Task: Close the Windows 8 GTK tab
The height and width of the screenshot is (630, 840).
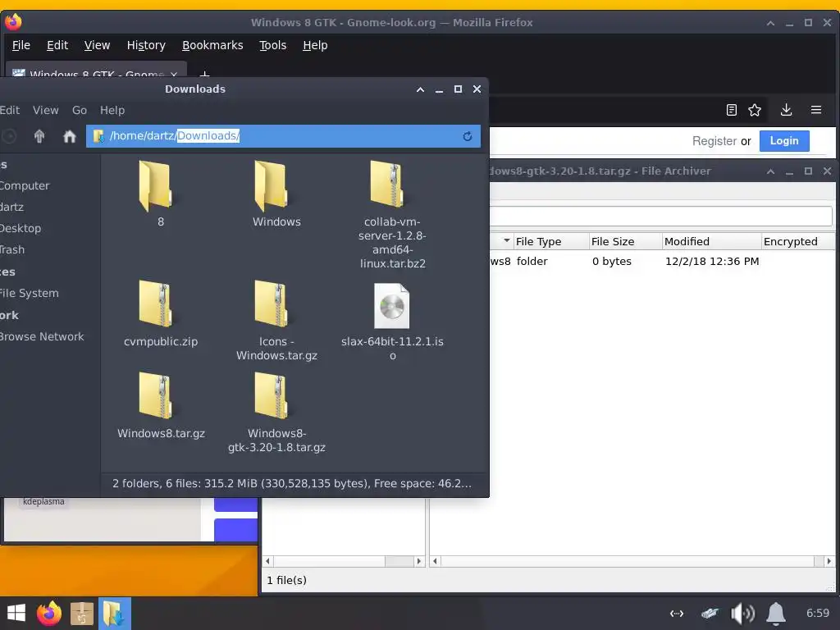Action: tap(174, 74)
